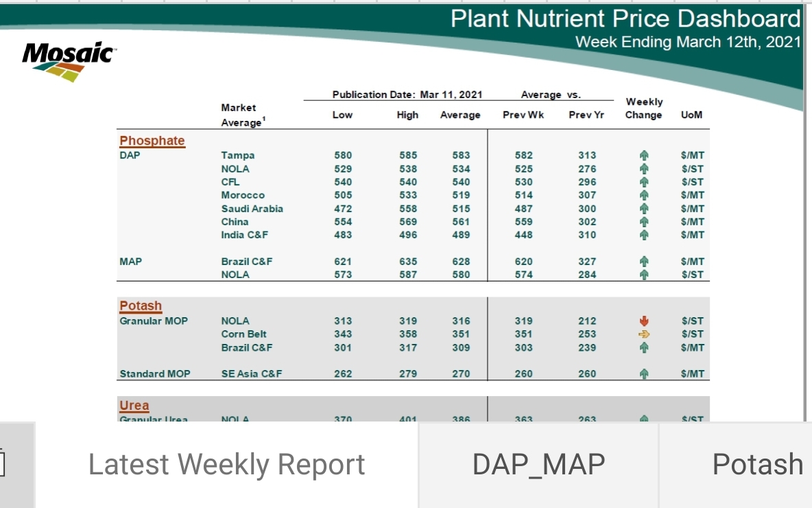
Task: Click the Tampa market label
Action: point(238,156)
